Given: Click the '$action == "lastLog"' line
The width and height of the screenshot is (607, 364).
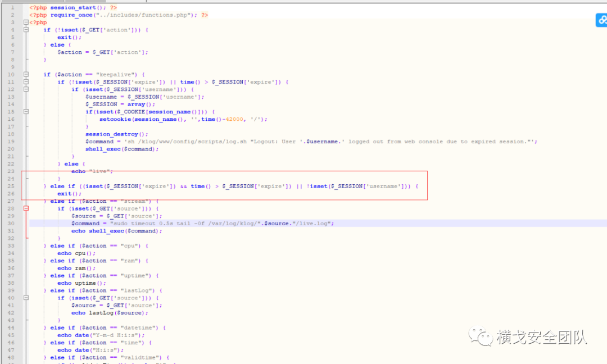Looking at the screenshot, I should point(103,290).
